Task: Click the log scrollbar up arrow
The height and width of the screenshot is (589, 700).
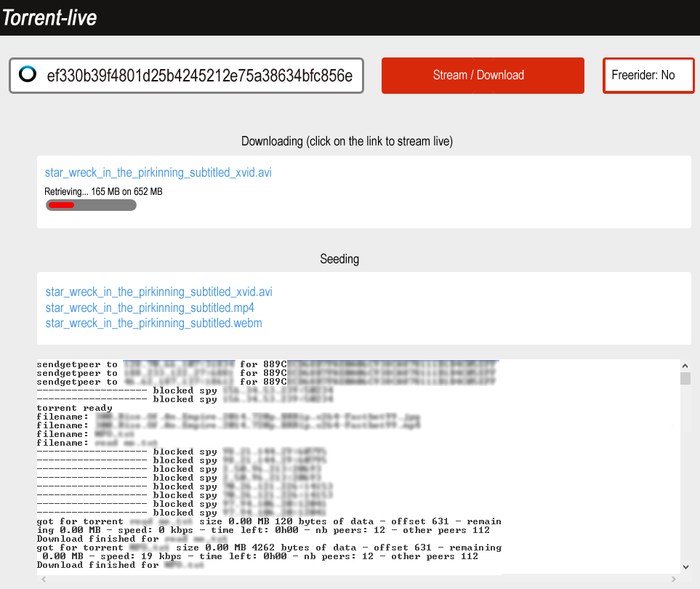Action: coord(685,366)
